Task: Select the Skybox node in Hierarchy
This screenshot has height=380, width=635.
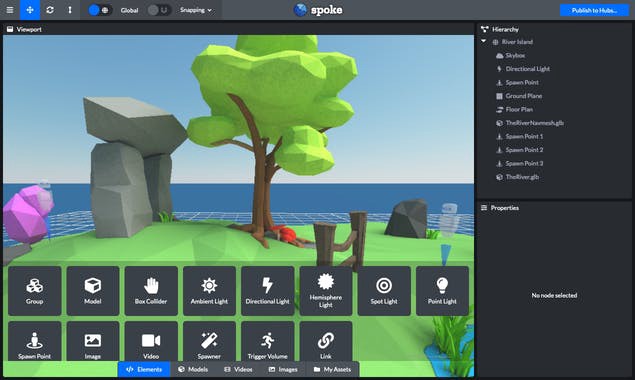Action: (515, 56)
